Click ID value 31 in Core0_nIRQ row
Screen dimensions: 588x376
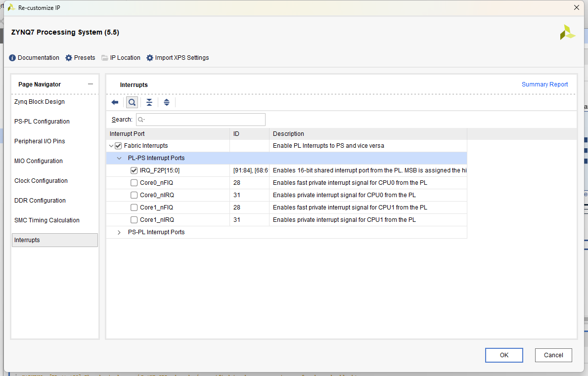pos(236,195)
